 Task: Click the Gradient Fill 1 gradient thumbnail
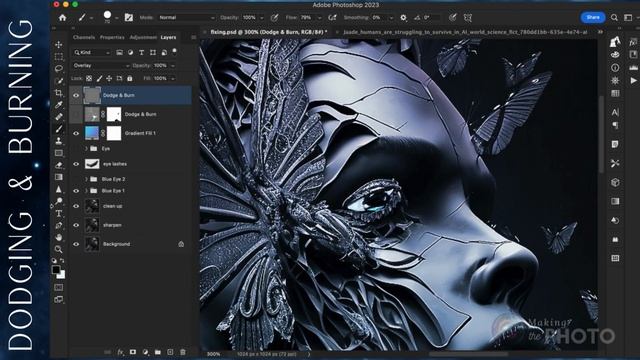coord(92,133)
